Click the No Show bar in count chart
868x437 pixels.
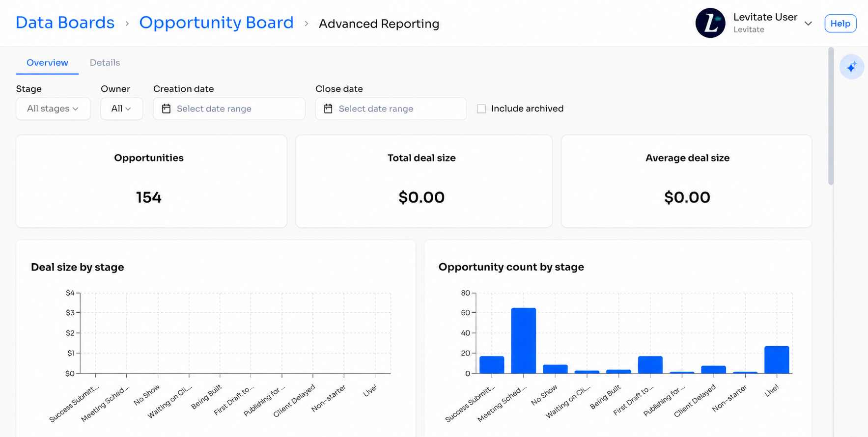(x=555, y=369)
